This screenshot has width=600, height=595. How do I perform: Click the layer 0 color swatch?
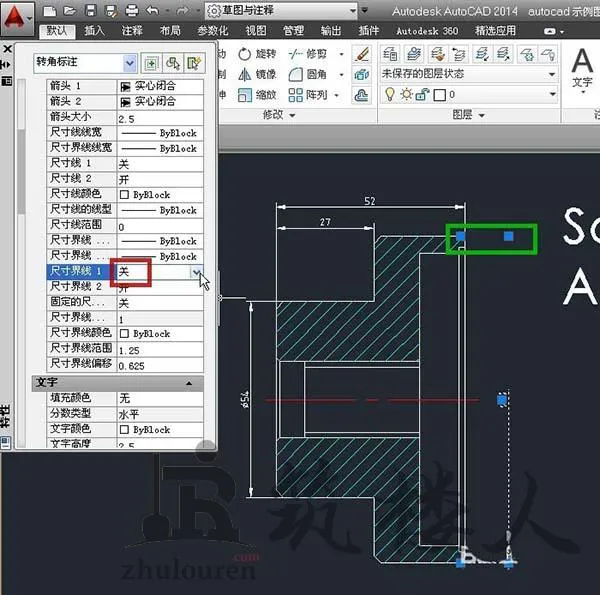point(440,95)
